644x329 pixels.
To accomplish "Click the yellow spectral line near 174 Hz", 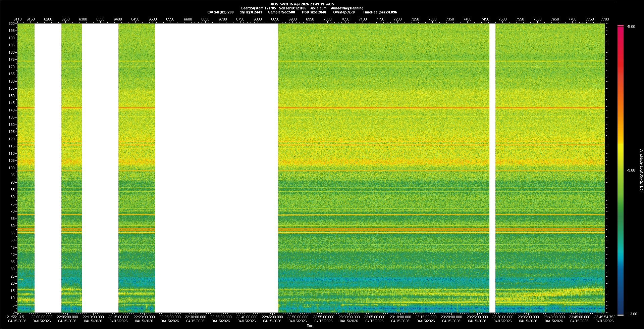I will [x=369, y=61].
